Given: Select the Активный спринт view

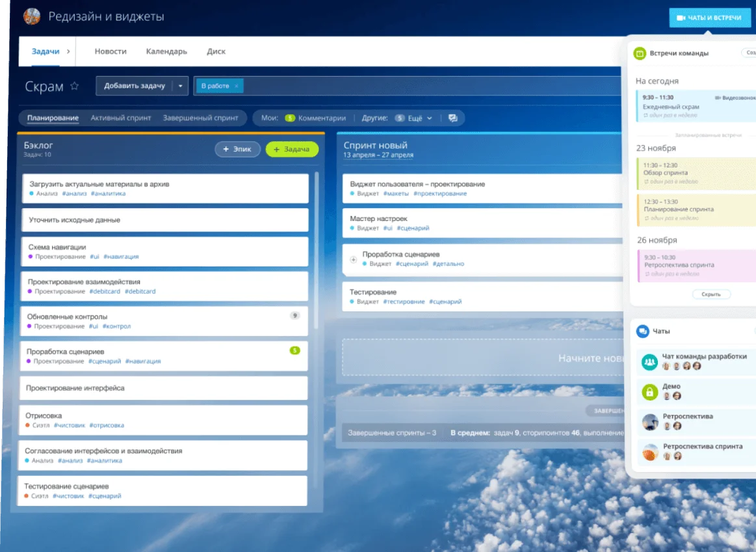Looking at the screenshot, I should (121, 118).
